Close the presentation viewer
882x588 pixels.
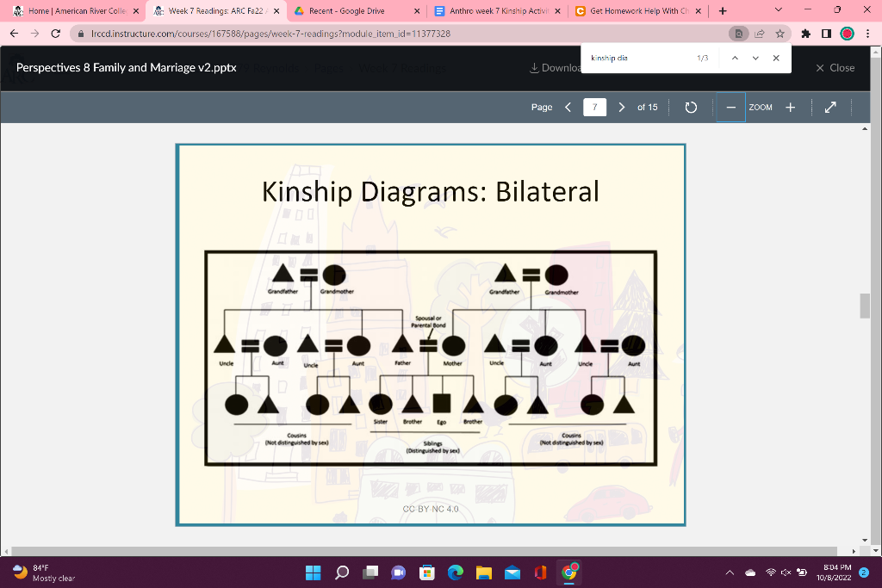(834, 67)
